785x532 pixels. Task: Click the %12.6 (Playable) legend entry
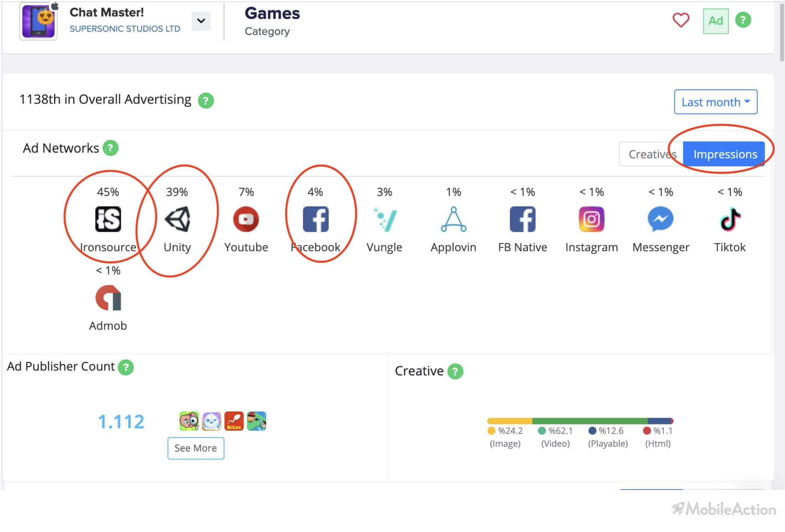(x=608, y=437)
